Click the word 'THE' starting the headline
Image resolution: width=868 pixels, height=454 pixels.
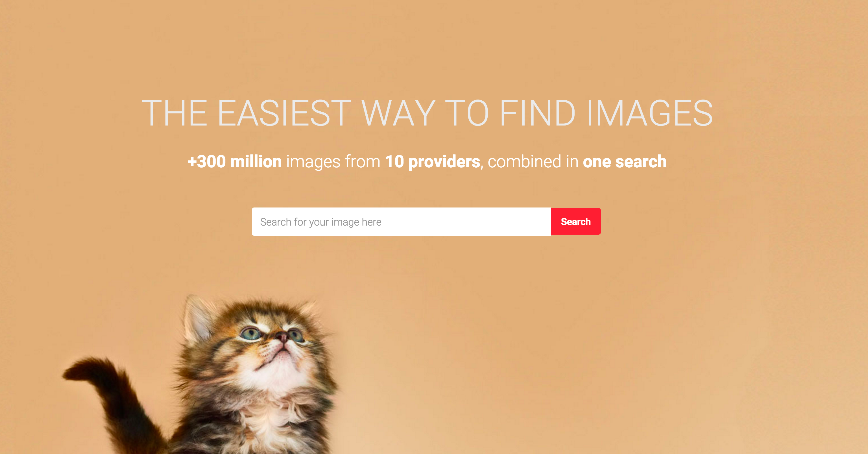[174, 113]
